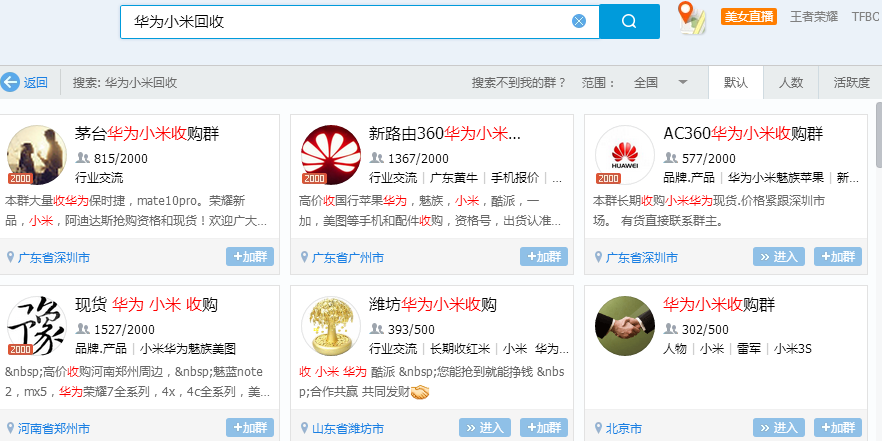
Task: Click 小米华为魅族美图 tag
Action: tap(188, 349)
